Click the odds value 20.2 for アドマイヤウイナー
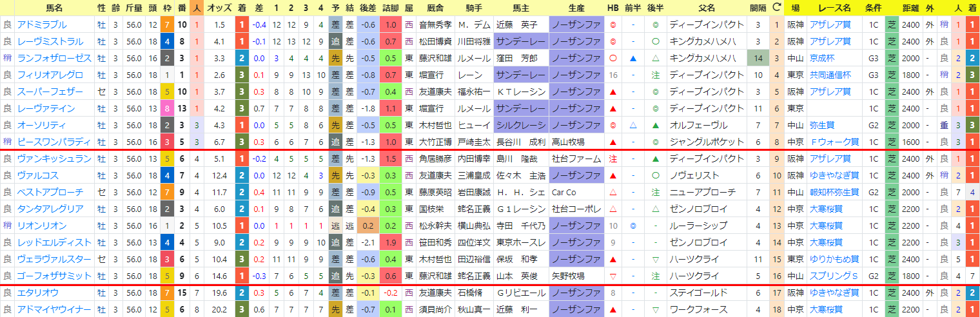This screenshot has width=980, height=317. 219,310
